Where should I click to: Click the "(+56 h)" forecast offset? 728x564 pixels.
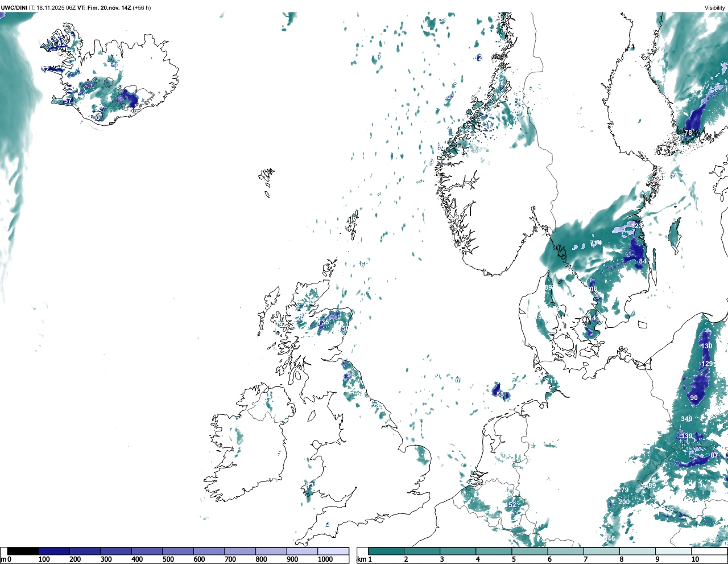142,8
